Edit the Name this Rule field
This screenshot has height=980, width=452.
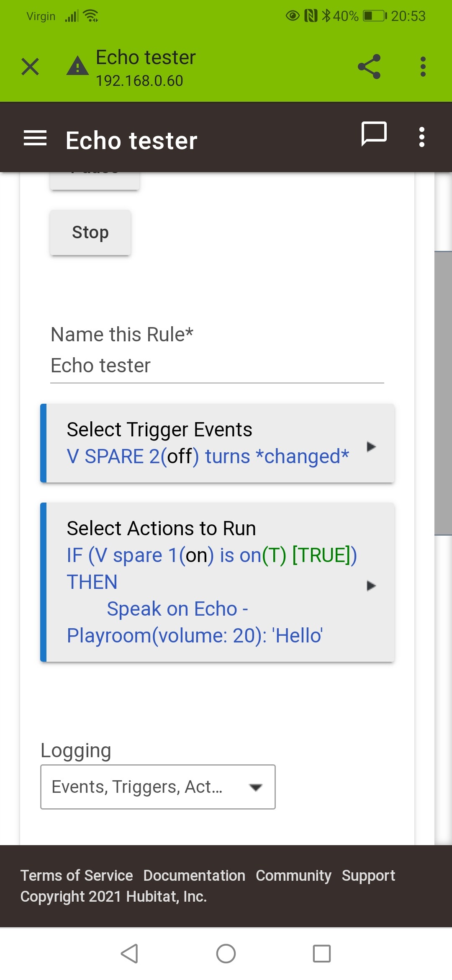pos(217,366)
